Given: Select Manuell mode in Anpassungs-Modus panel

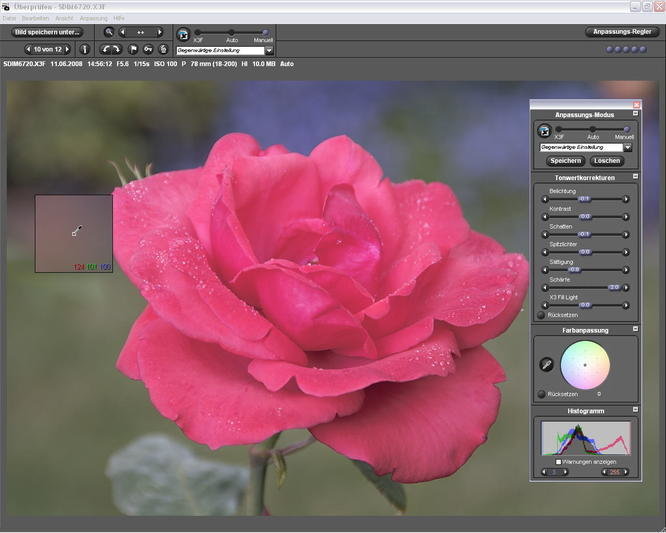Looking at the screenshot, I should coord(626,128).
